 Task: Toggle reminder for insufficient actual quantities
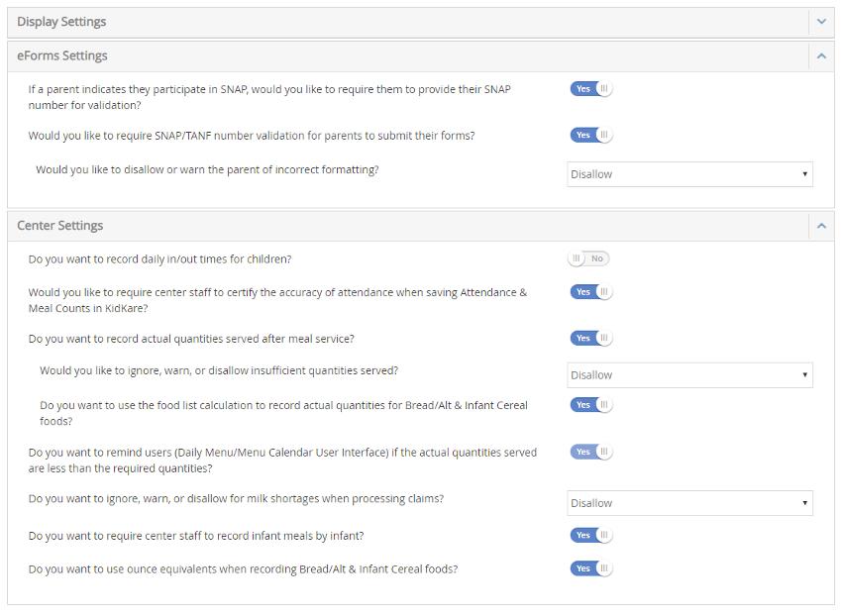point(591,453)
